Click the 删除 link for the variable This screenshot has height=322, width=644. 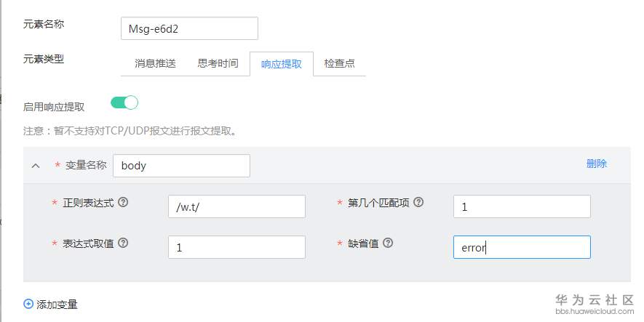pos(597,164)
